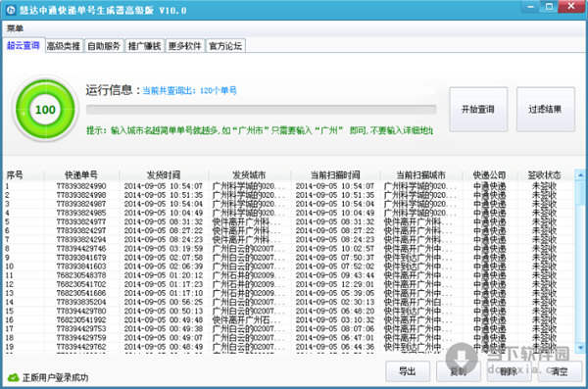588x389 pixels.
Task: Go to the 官方论坛 tab
Action: 225,46
